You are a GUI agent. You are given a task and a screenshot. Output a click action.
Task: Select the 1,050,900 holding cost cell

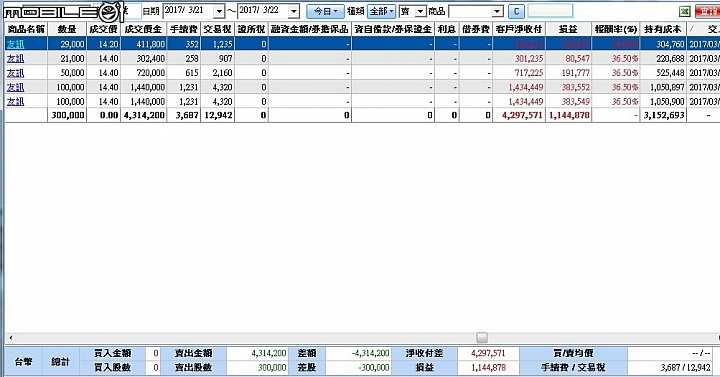pos(664,101)
